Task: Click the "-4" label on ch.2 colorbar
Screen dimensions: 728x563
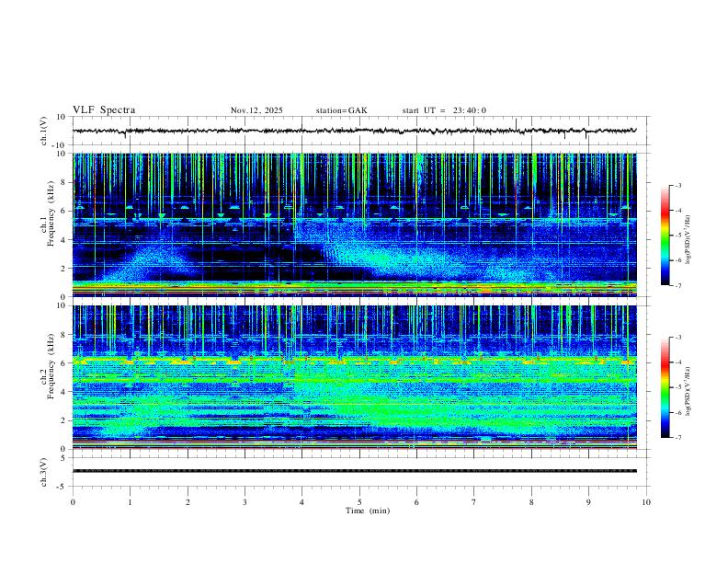Action: point(677,362)
